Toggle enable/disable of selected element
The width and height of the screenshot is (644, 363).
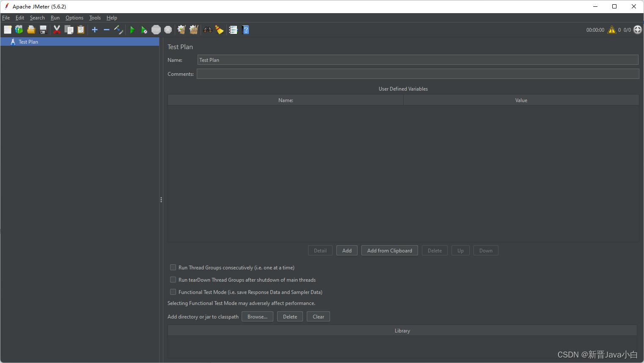(x=118, y=30)
